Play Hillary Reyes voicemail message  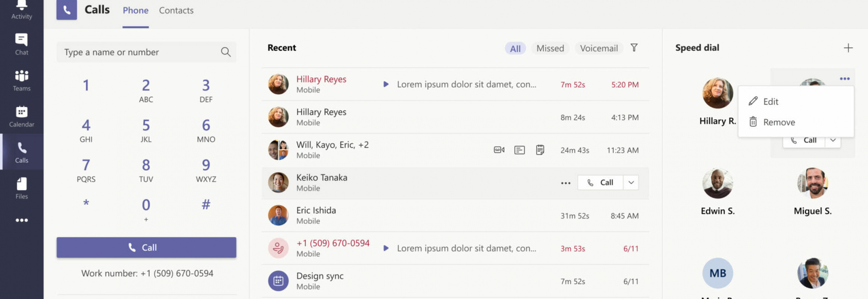click(x=386, y=84)
